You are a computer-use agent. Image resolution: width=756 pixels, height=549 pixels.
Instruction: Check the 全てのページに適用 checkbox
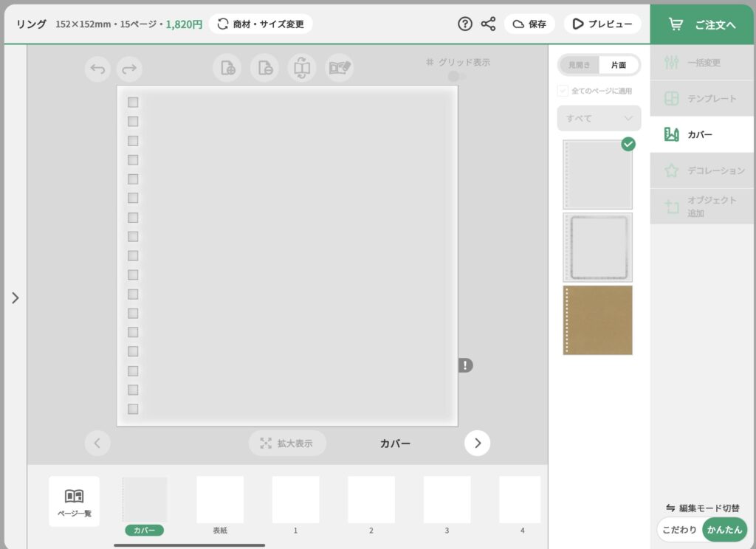(x=563, y=91)
